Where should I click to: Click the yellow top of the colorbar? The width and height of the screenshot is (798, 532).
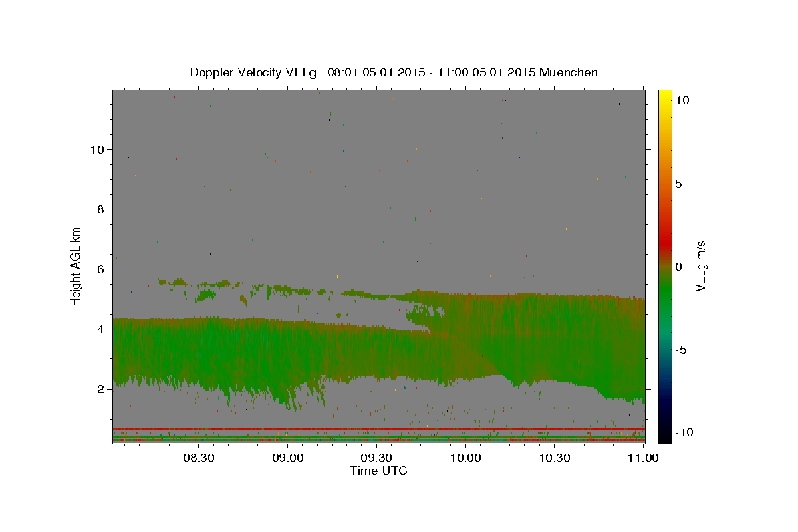[664, 98]
